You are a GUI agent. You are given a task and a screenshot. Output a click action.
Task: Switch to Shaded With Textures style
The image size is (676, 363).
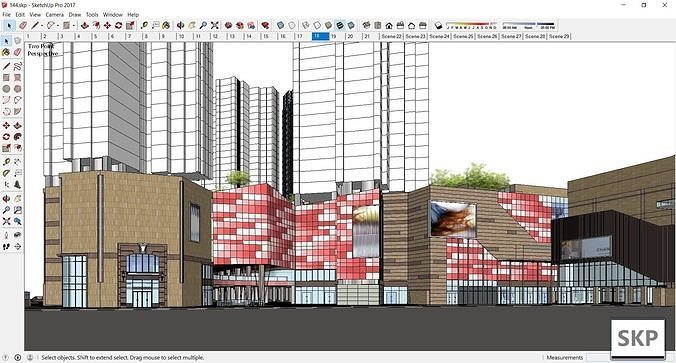click(x=339, y=25)
